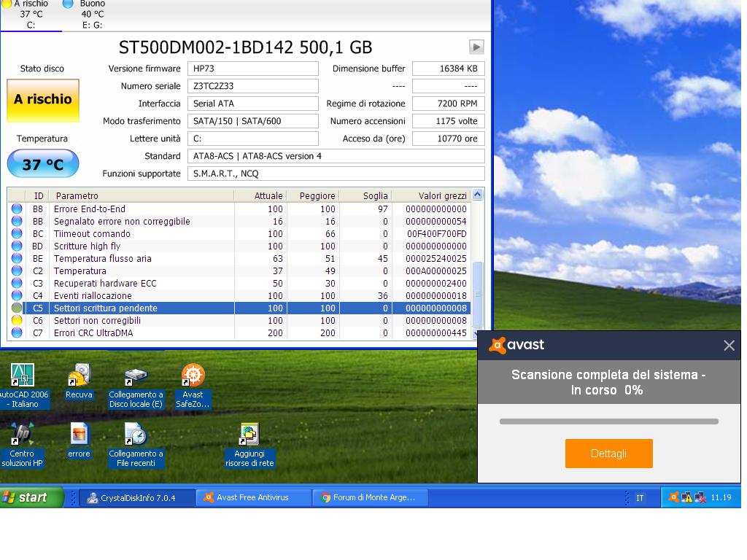Click the A rischio disk status button

43,100
